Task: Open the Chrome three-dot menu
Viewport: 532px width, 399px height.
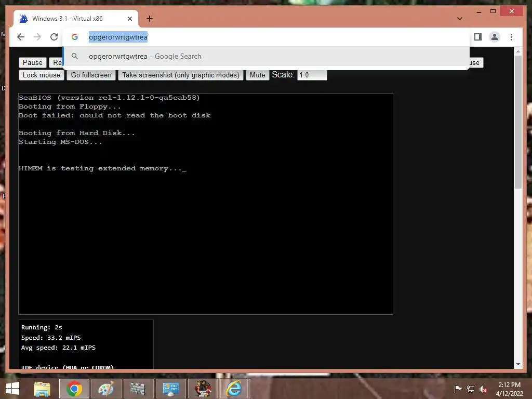Action: (511, 37)
